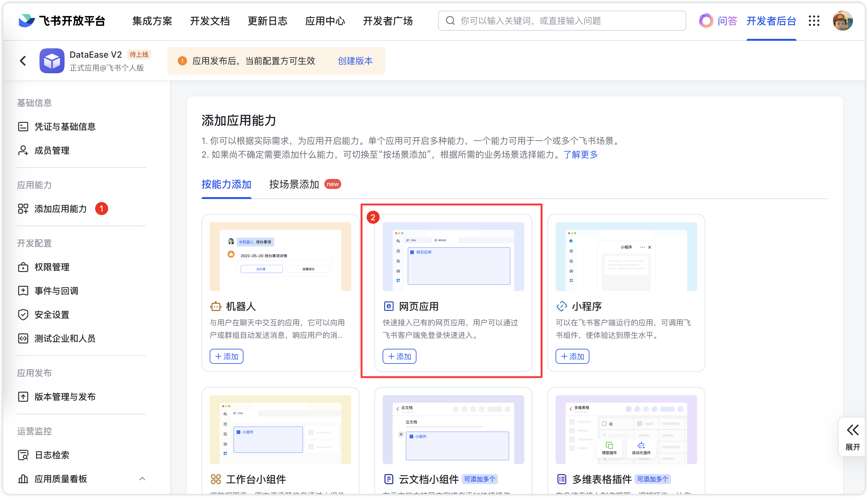Open the 开发者广场 nav item
868x497 pixels.
tap(388, 21)
